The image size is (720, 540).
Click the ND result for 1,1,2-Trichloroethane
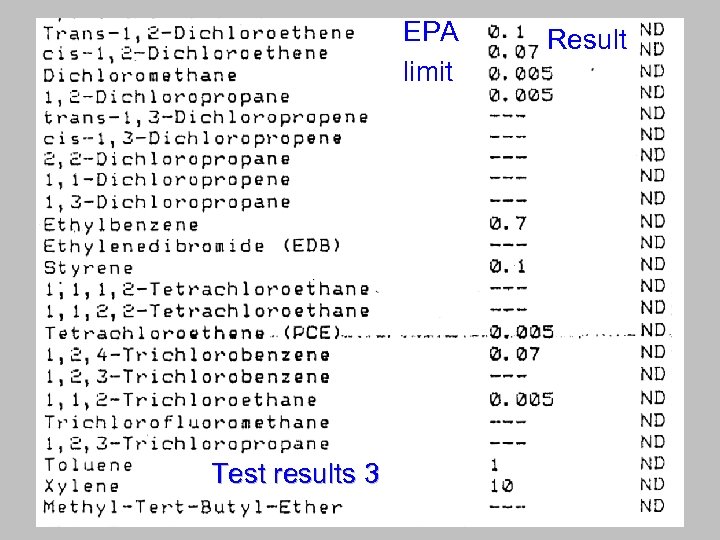click(x=652, y=398)
